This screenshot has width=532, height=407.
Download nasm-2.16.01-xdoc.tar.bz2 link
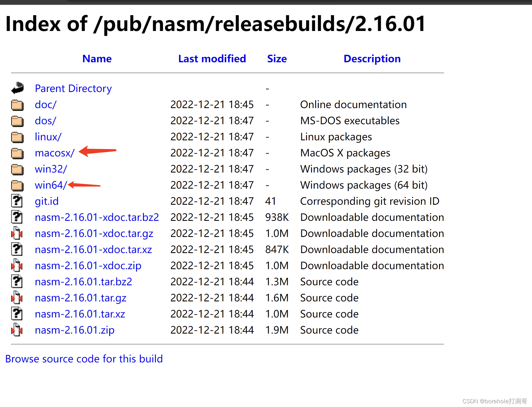tap(97, 217)
